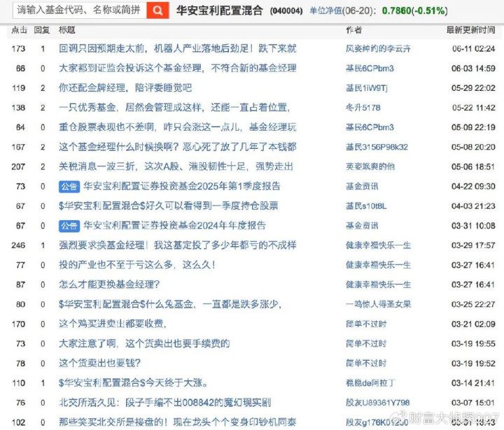The image size is (504, 430).
Task: View author 英姿飒爽的他 profile
Action: [370, 166]
